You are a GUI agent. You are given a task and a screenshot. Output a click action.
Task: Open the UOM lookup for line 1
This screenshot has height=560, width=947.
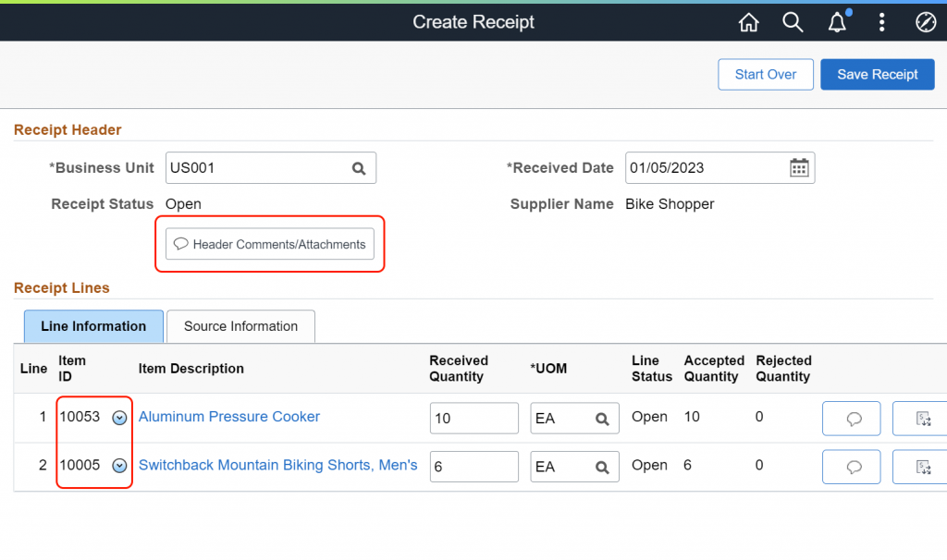coord(606,418)
